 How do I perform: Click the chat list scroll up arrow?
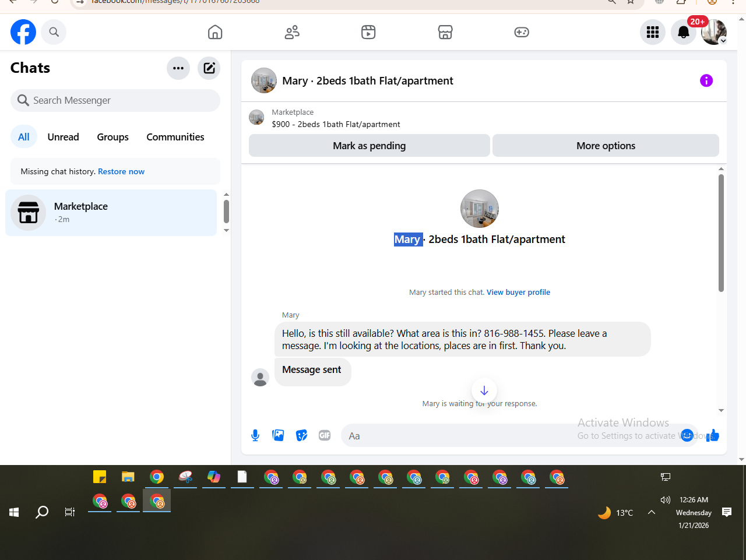[x=226, y=195]
